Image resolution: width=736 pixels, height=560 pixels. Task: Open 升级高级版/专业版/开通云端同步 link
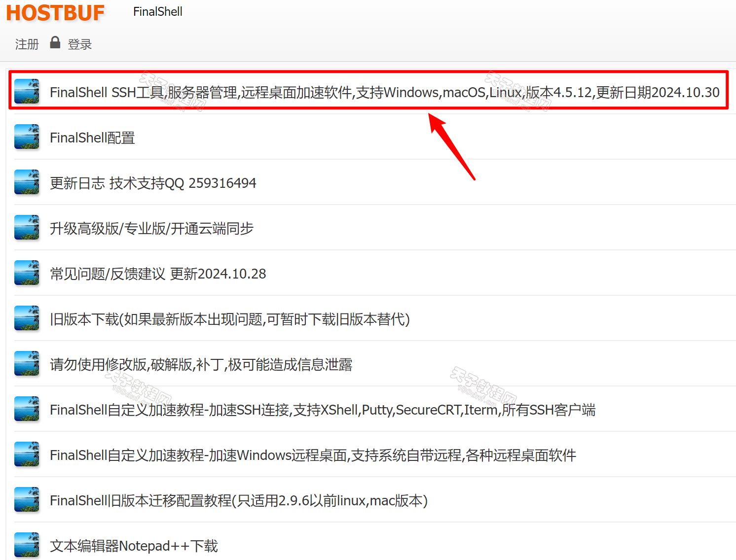tap(151, 228)
